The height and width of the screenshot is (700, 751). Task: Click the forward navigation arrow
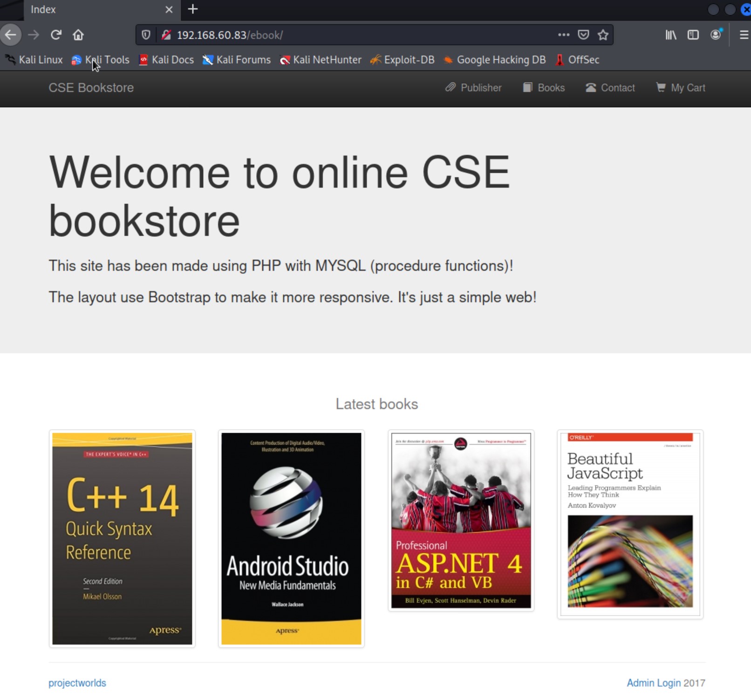(34, 35)
